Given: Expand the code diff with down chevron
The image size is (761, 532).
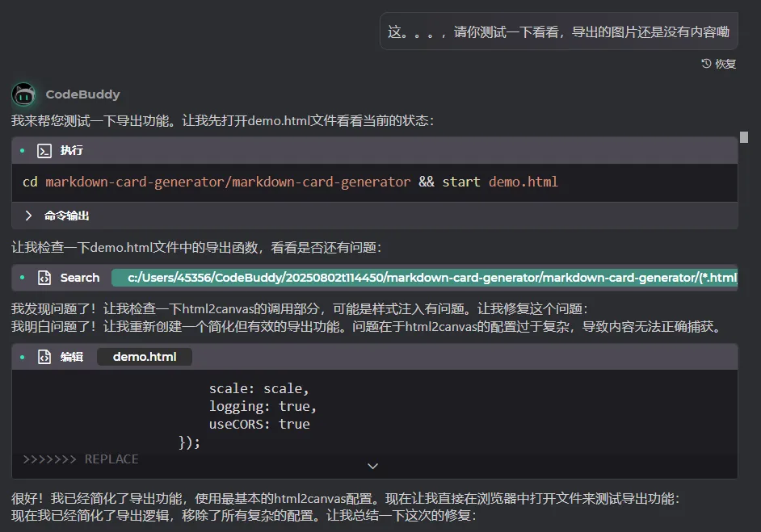Looking at the screenshot, I should pos(372,466).
